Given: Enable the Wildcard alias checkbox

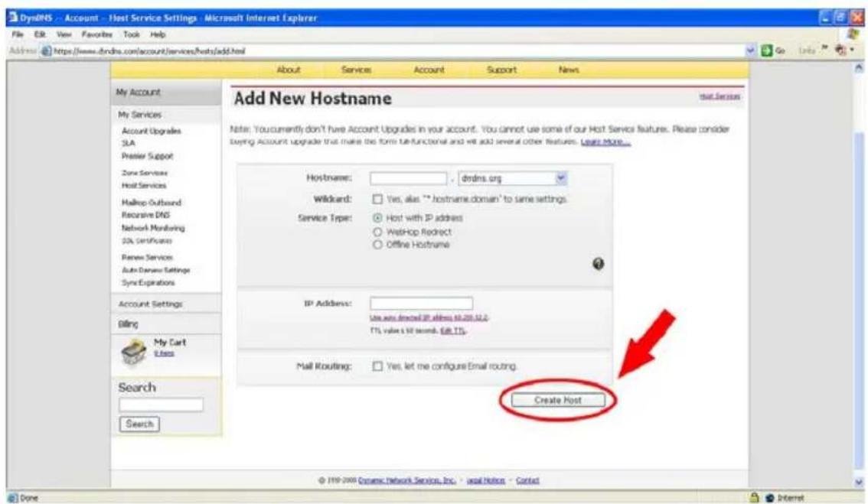Looking at the screenshot, I should (x=377, y=199).
